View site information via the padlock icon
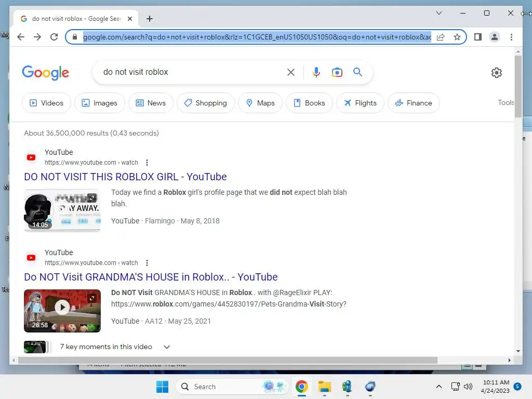Image resolution: width=532 pixels, height=399 pixels. pyautogui.click(x=75, y=37)
